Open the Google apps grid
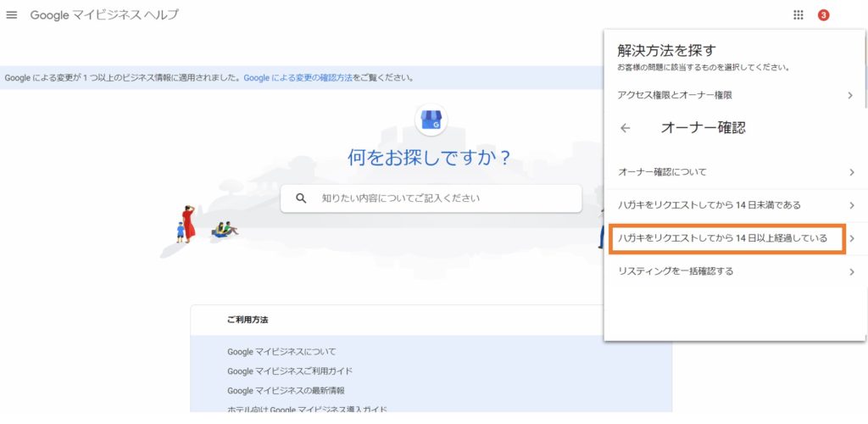 798,15
